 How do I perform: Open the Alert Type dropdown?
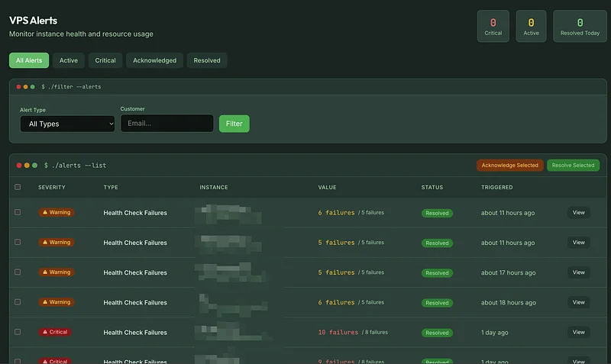pyautogui.click(x=67, y=124)
